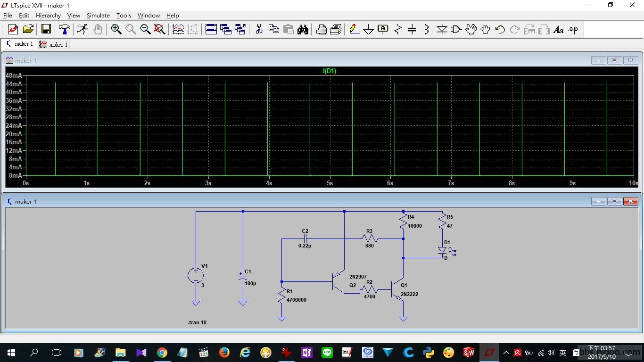This screenshot has width=644, height=362.
Task: Tile windows horizontally
Action: tap(211, 29)
